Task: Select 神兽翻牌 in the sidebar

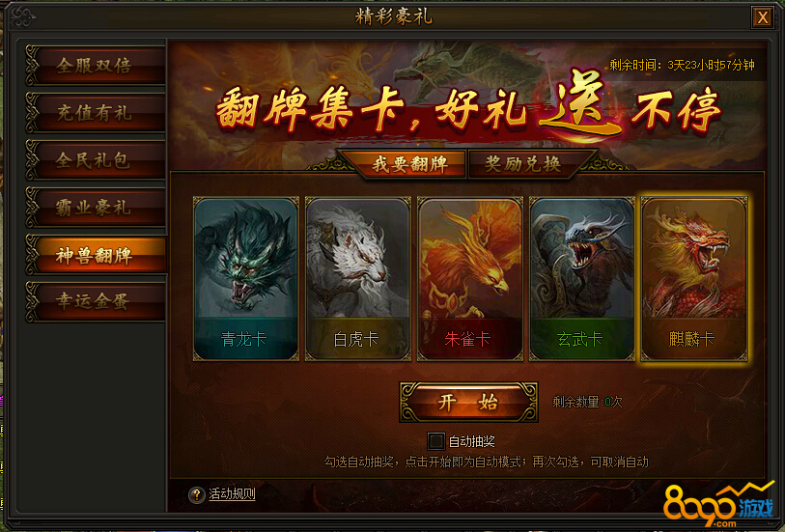Action: tap(96, 255)
